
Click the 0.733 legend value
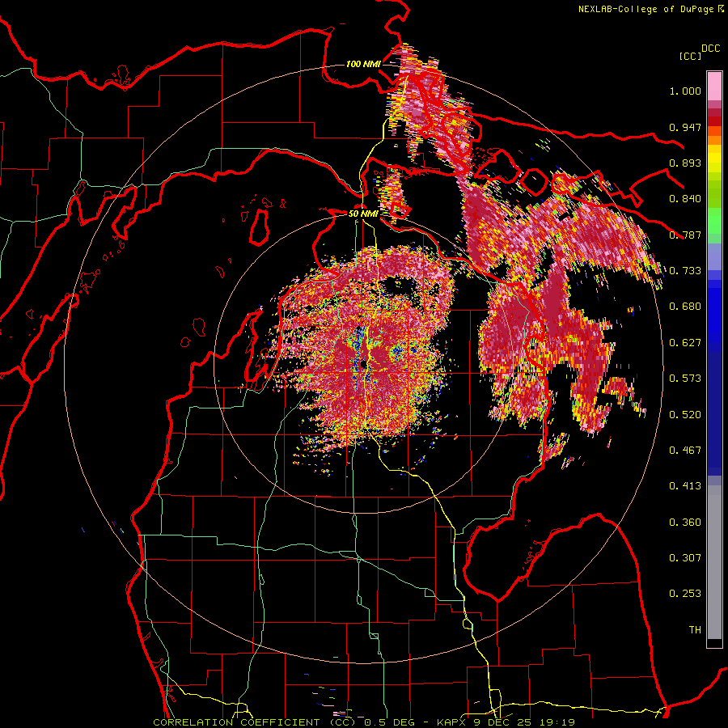[x=685, y=271]
